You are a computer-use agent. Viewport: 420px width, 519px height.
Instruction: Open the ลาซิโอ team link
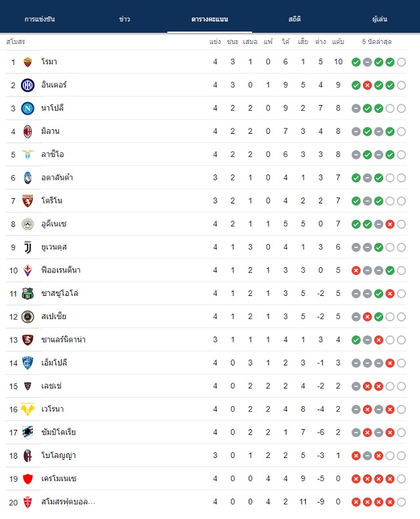[x=52, y=154]
